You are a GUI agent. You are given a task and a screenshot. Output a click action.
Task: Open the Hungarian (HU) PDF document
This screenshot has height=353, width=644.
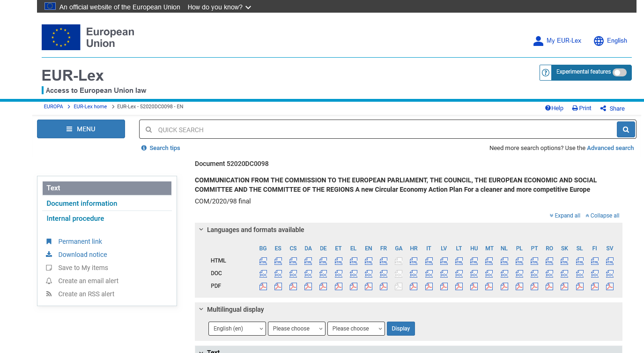coord(474,286)
